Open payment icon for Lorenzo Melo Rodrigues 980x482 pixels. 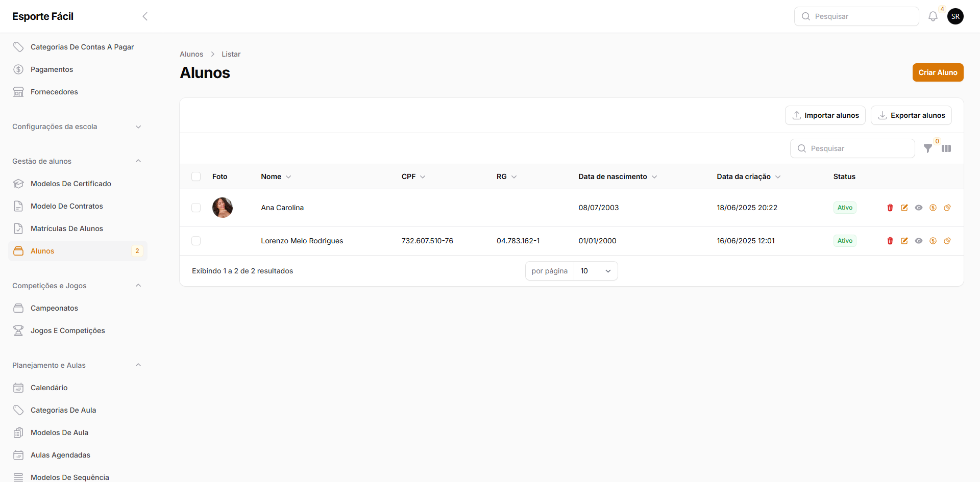[933, 241]
